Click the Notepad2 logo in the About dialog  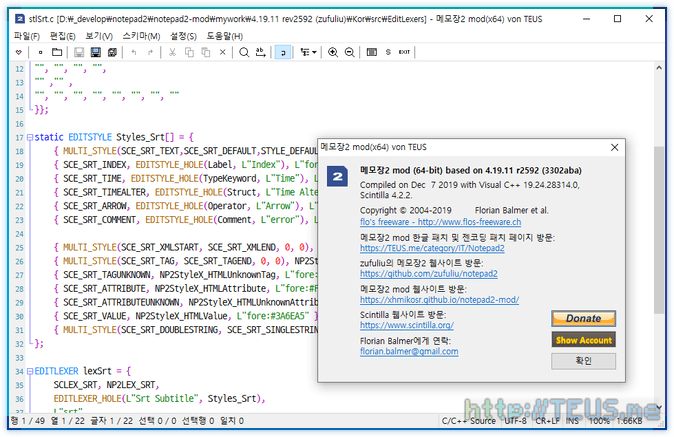(x=337, y=176)
